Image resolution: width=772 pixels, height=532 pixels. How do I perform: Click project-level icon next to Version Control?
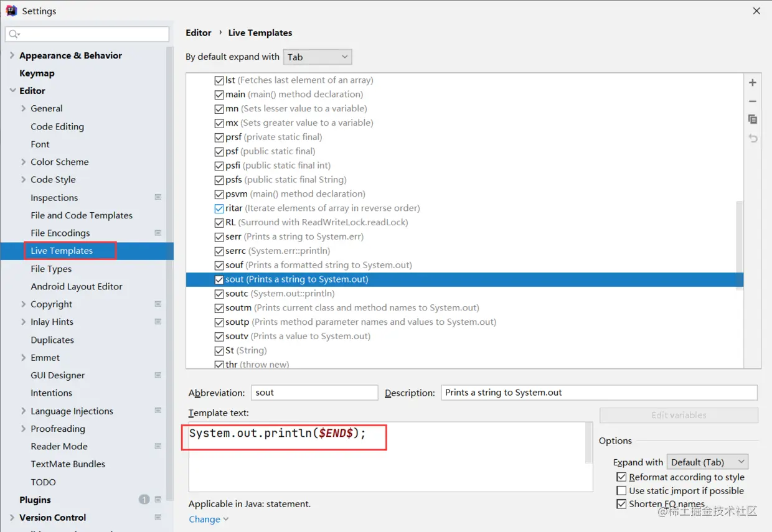pos(158,518)
